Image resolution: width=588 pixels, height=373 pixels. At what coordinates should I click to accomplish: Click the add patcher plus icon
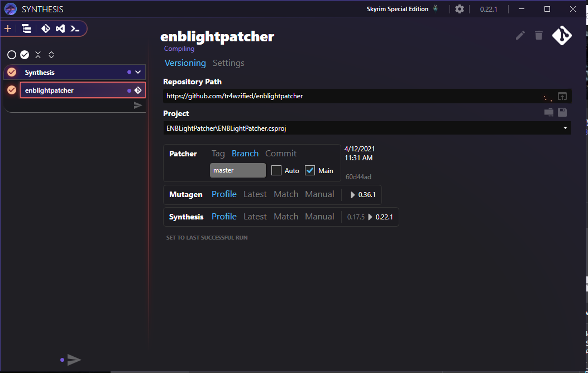(x=8, y=28)
